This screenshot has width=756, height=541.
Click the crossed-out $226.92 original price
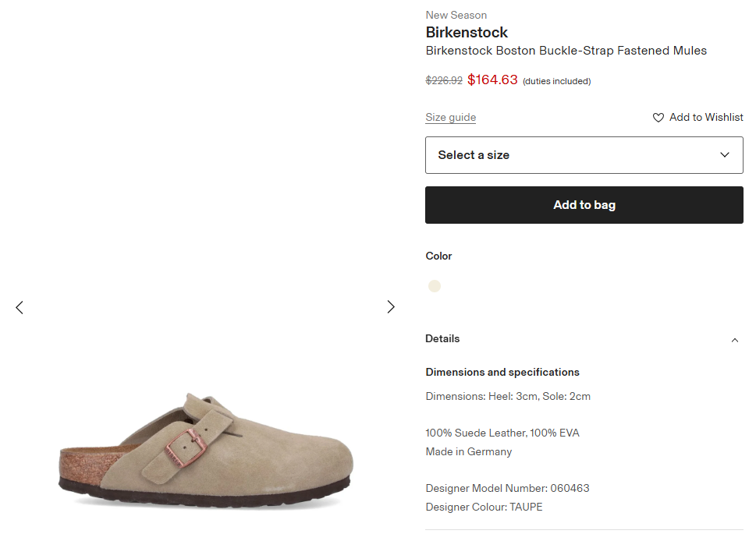(443, 80)
